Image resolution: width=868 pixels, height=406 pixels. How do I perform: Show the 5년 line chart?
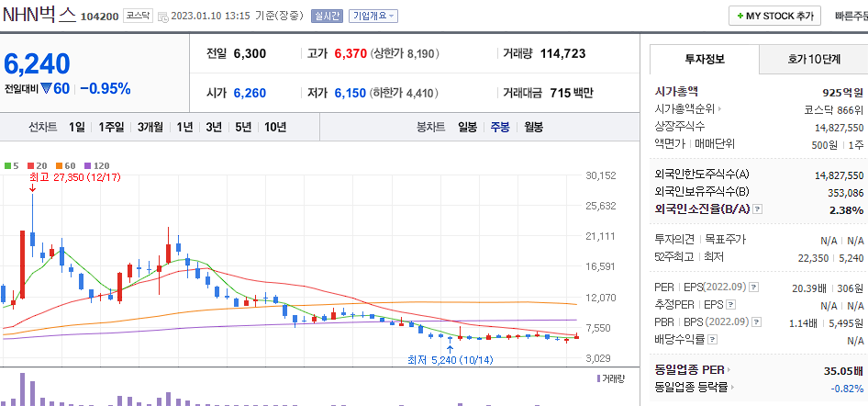[243, 127]
